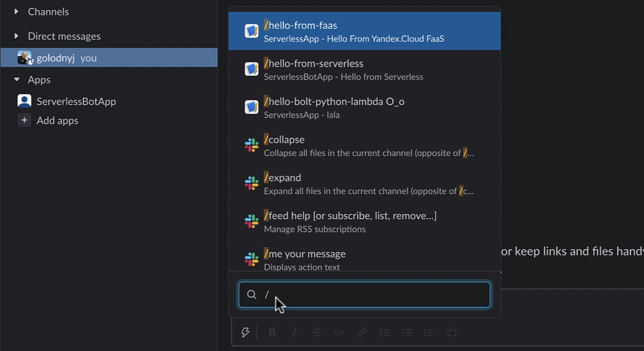
Task: Click the code block icon
Action: click(x=451, y=332)
